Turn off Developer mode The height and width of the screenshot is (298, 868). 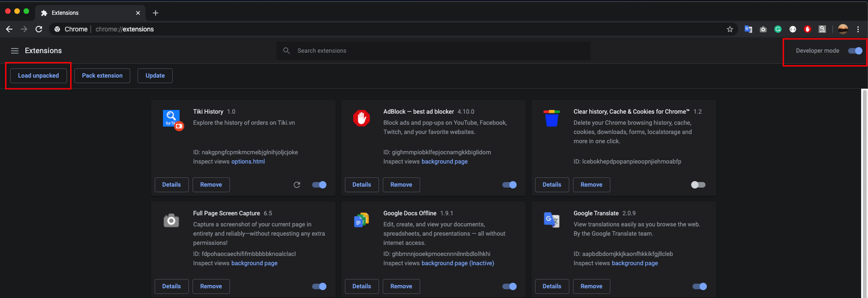pos(855,51)
